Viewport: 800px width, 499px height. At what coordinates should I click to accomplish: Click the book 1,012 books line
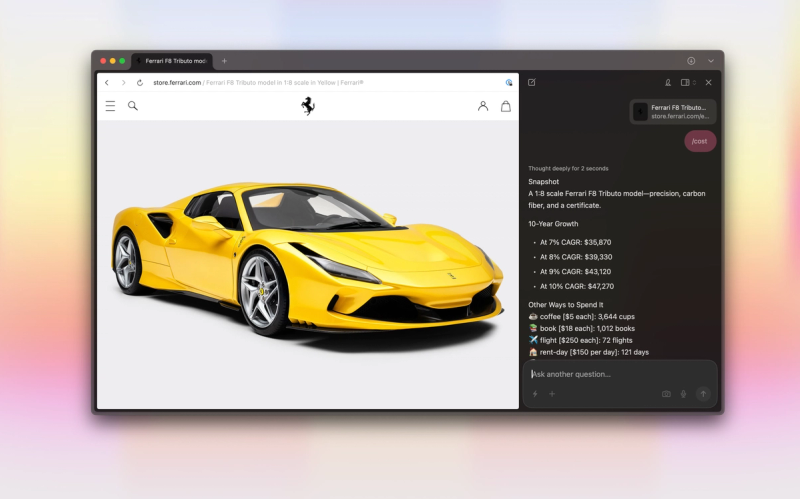pyautogui.click(x=582, y=328)
